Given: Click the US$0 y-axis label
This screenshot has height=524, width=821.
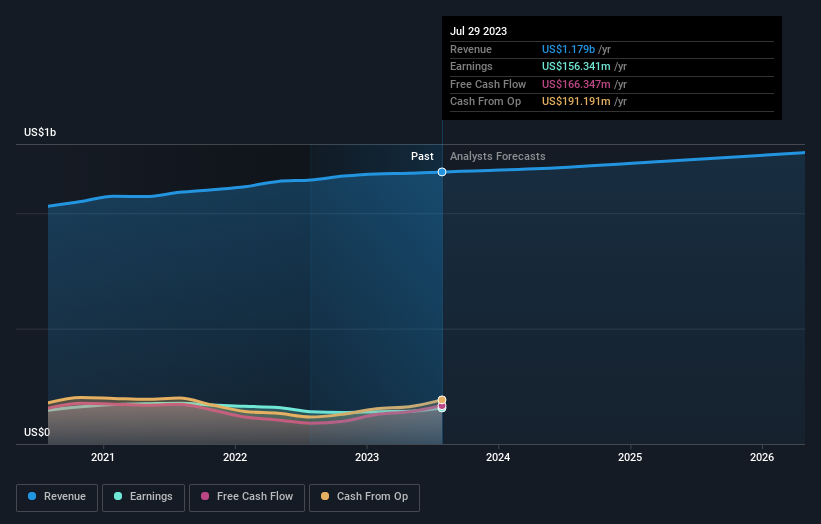Looking at the screenshot, I should [37, 432].
